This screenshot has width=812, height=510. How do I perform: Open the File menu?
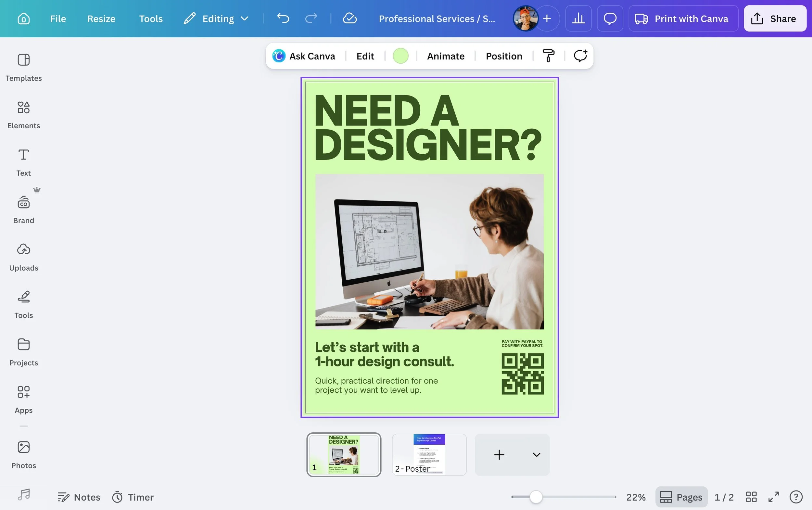coord(58,19)
